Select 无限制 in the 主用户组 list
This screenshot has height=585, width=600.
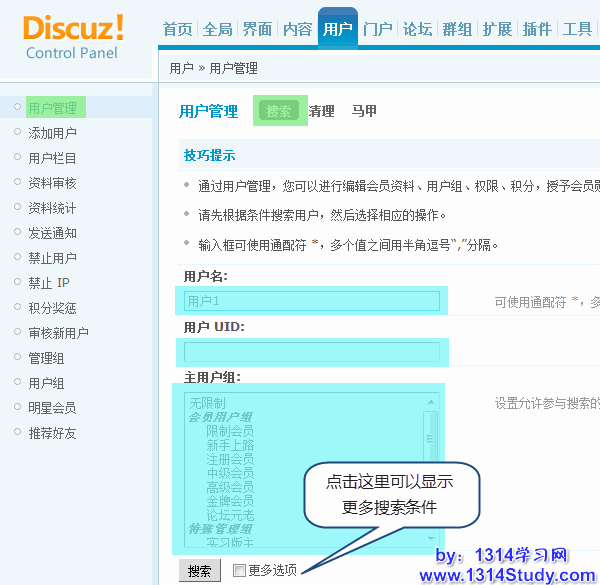click(x=207, y=402)
